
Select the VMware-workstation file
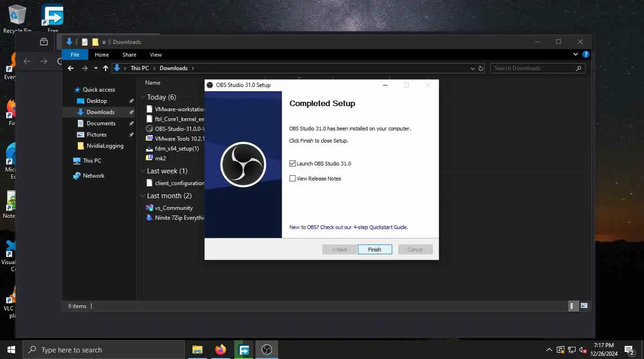[x=175, y=109]
